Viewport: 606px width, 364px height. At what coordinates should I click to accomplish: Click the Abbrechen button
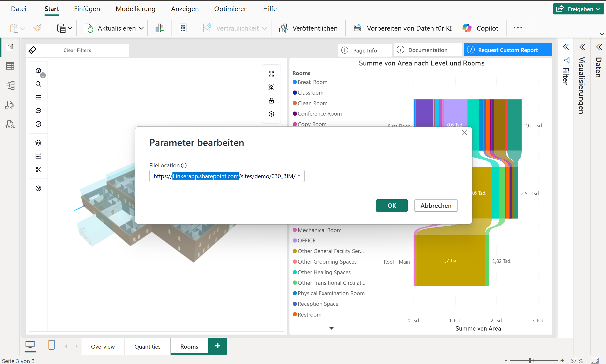tap(436, 206)
